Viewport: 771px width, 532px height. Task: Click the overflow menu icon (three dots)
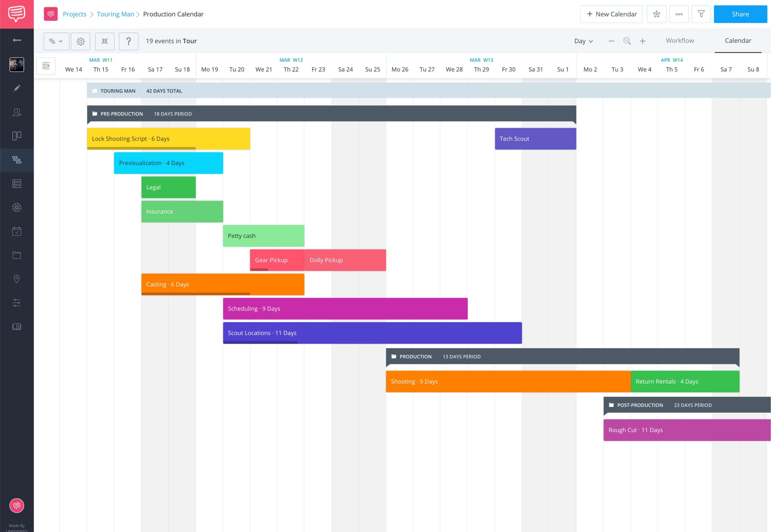[x=678, y=14]
